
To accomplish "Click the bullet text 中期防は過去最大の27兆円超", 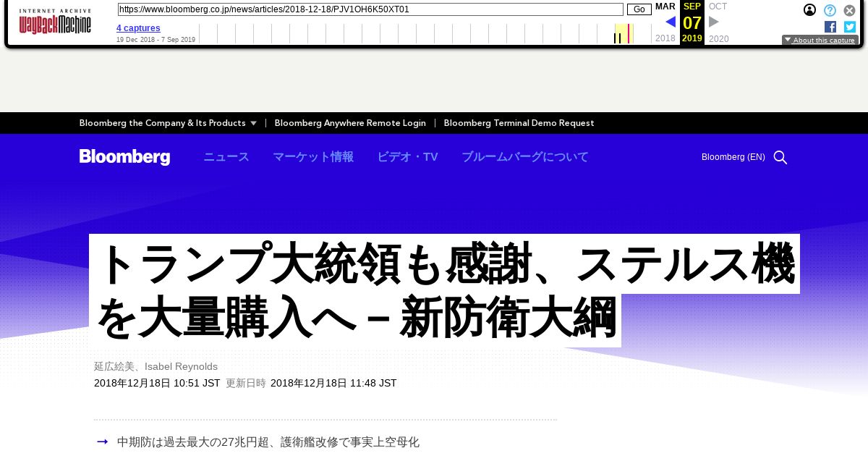I will pos(268,442).
